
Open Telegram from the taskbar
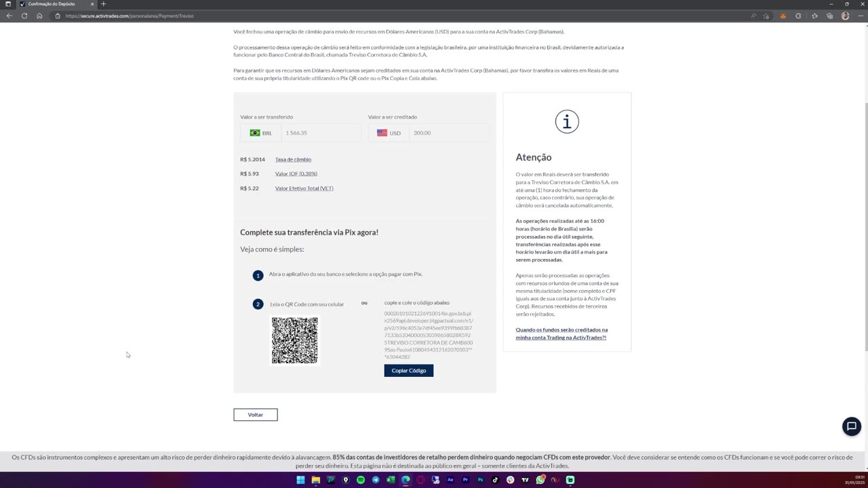click(376, 480)
